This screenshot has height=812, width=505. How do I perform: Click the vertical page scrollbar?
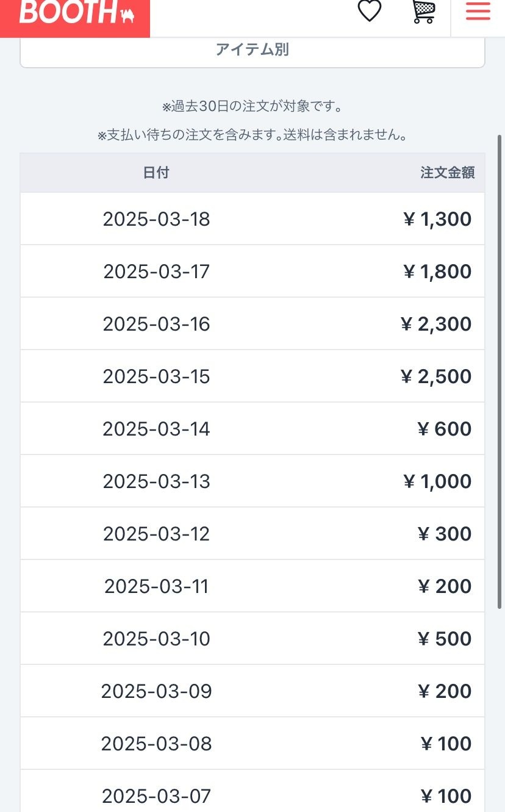501,366
